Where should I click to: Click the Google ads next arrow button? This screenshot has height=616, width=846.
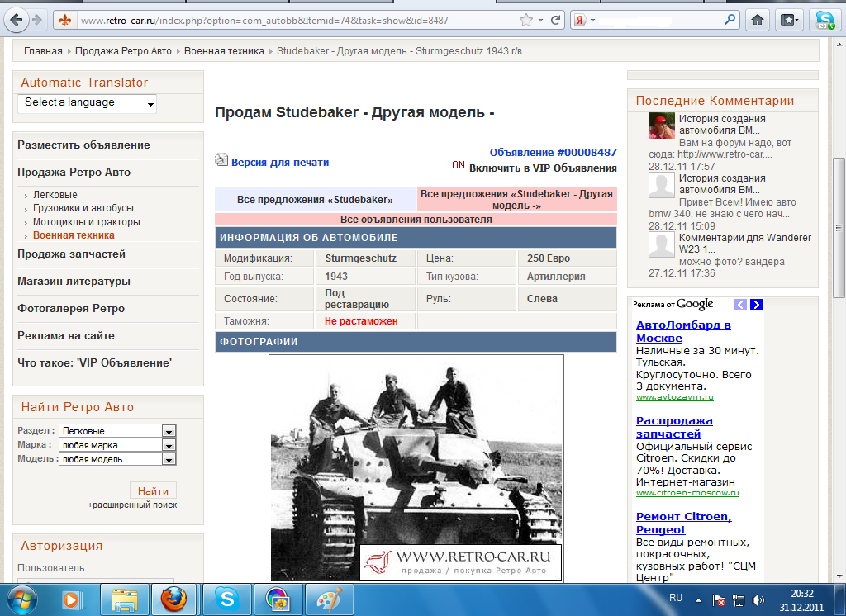756,305
